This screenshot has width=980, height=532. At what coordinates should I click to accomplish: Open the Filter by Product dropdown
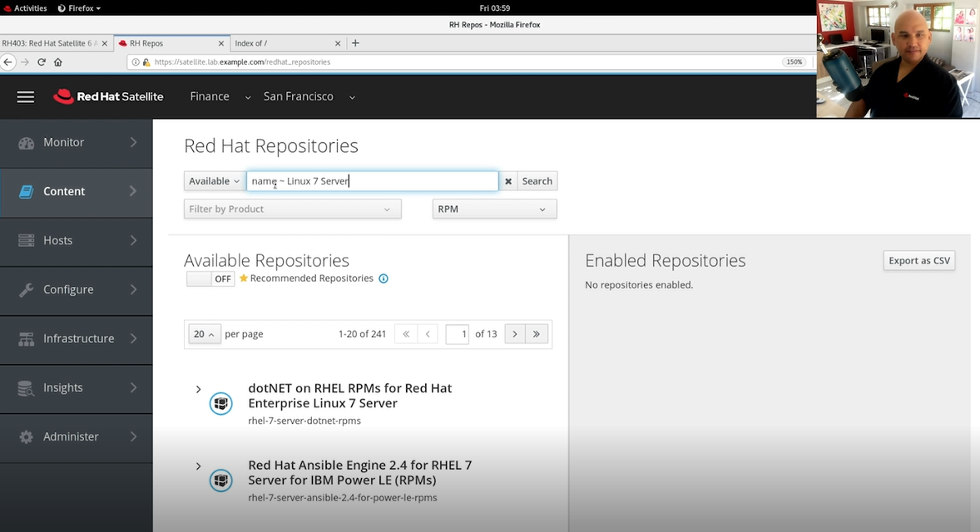(x=293, y=209)
